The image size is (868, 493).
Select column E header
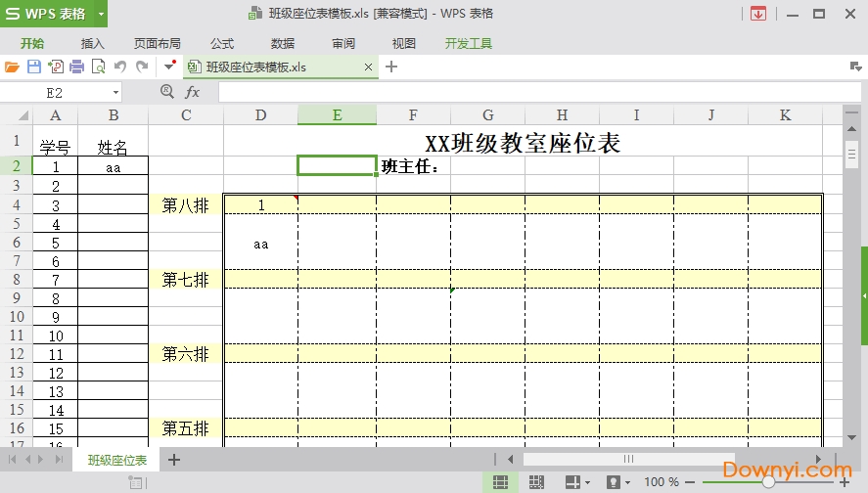[338, 115]
